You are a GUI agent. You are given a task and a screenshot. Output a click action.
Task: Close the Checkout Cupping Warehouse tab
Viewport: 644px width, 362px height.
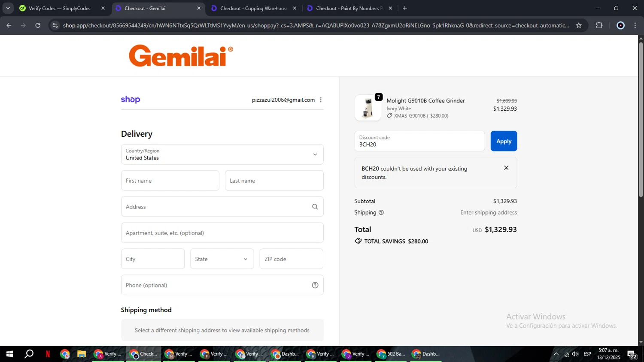tap(295, 8)
